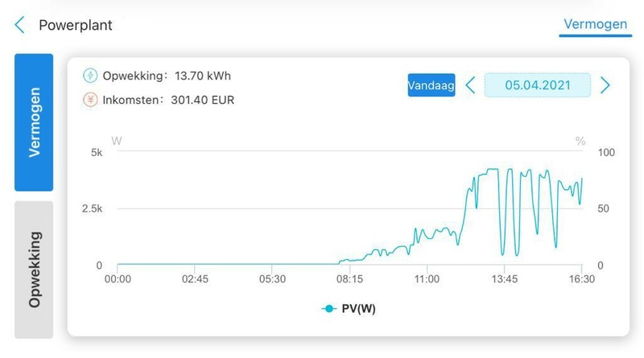Click the PV(W) legend label text

pos(358,309)
